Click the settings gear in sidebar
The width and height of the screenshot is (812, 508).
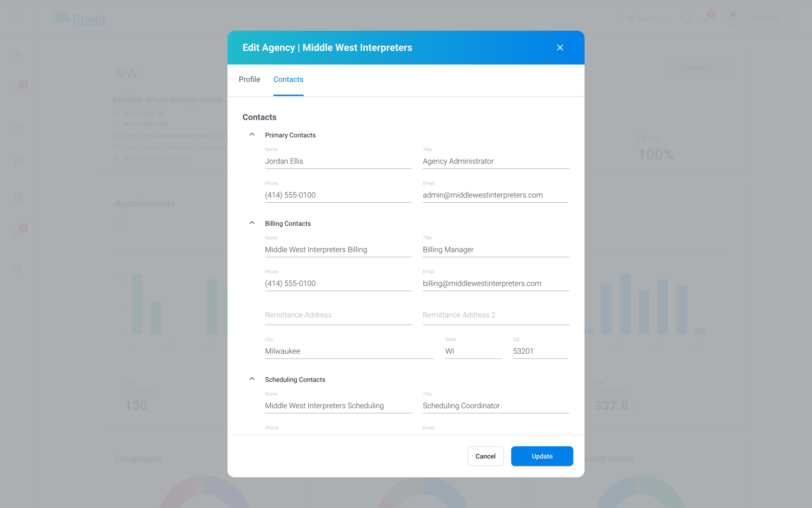(x=18, y=269)
